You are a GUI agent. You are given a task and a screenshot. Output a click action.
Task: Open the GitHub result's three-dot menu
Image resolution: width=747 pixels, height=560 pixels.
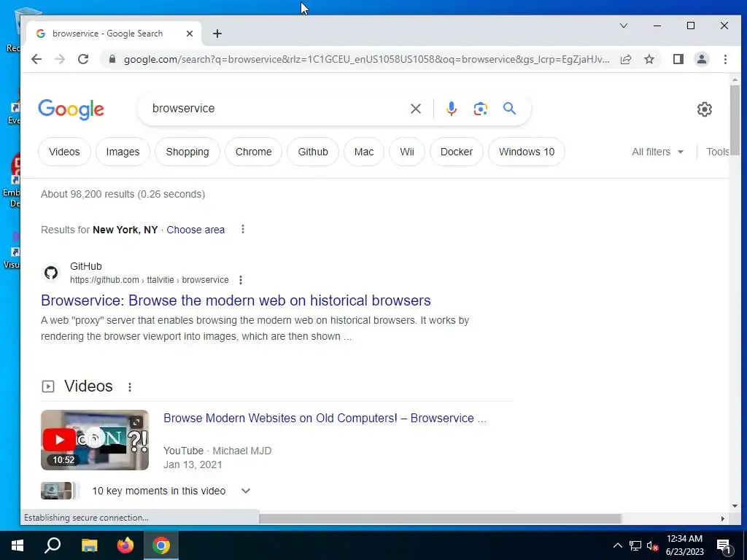coord(241,280)
